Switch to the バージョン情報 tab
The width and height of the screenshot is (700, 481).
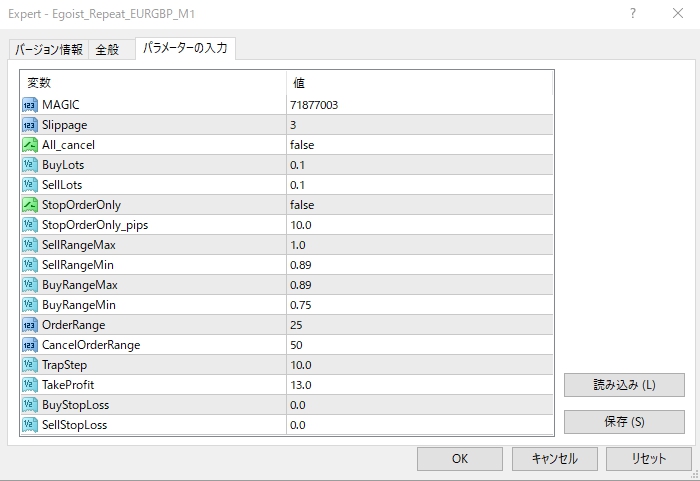47,49
